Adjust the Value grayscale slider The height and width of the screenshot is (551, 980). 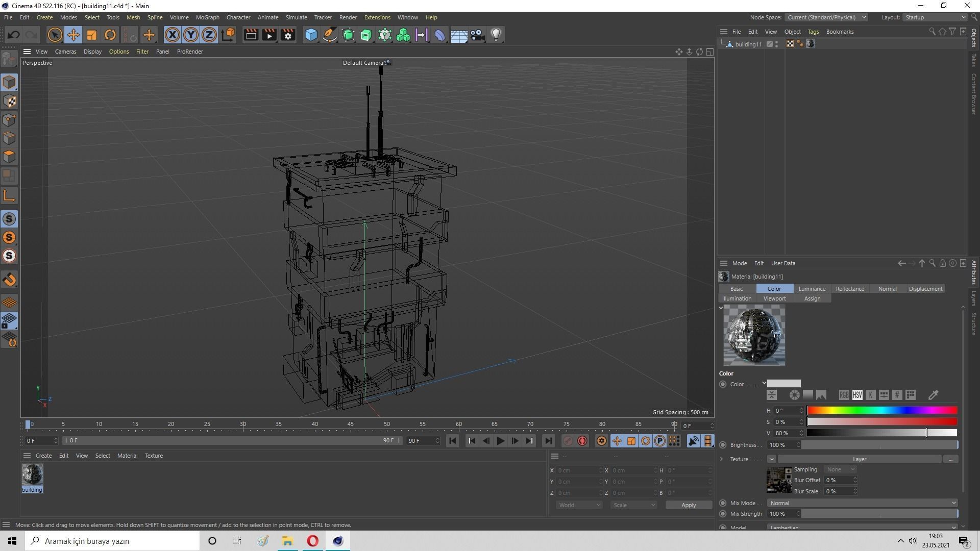[x=882, y=433]
